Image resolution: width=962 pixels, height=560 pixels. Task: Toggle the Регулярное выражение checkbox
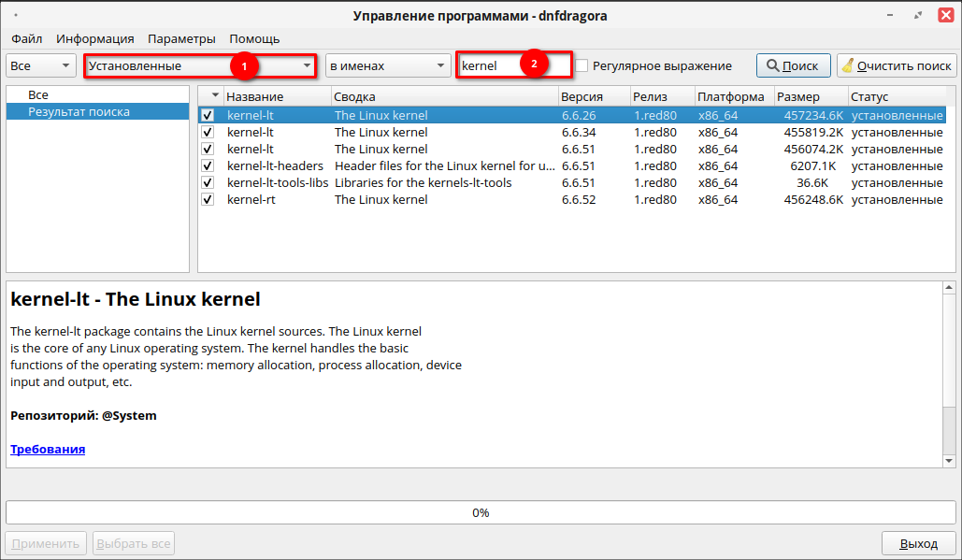582,65
